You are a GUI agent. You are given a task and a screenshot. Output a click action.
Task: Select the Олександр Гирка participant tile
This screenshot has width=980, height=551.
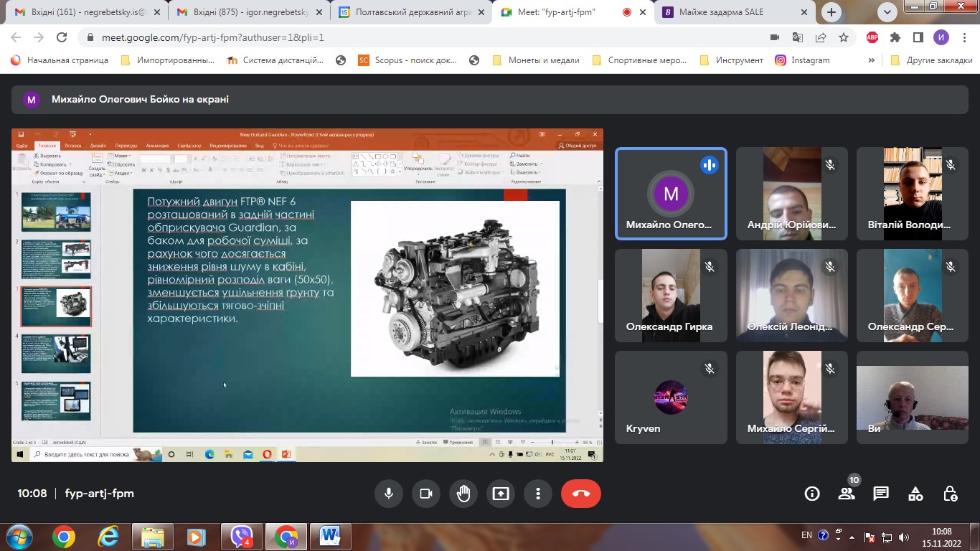[671, 296]
